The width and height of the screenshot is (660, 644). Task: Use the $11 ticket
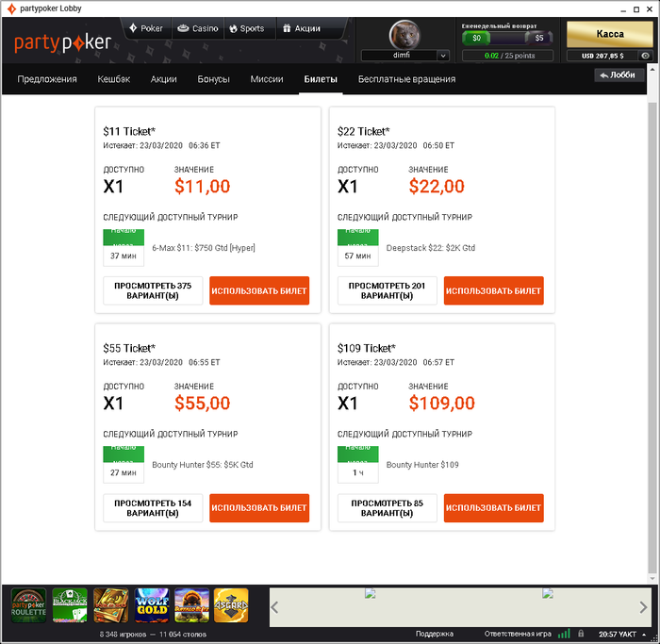259,290
